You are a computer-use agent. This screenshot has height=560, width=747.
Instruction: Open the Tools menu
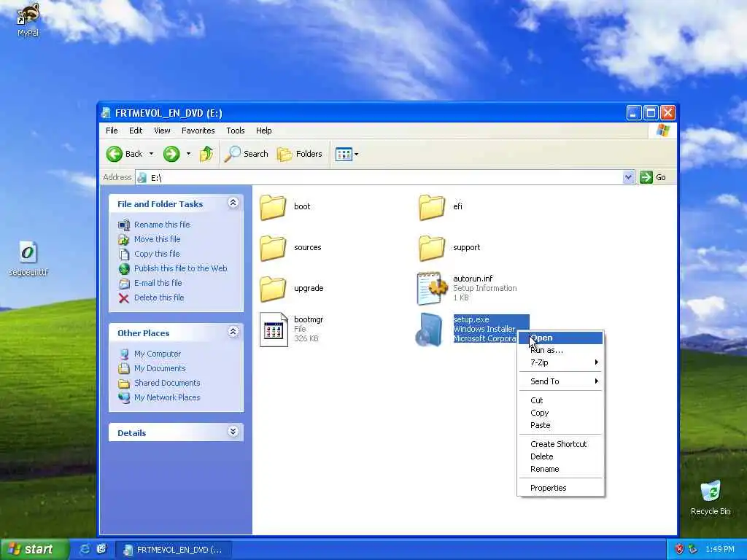(236, 131)
